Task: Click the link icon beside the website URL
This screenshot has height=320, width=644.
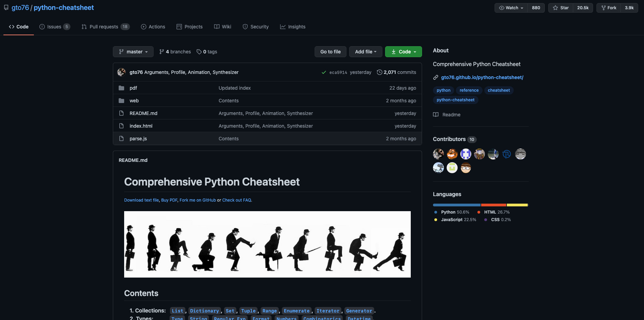Action: pos(436,77)
